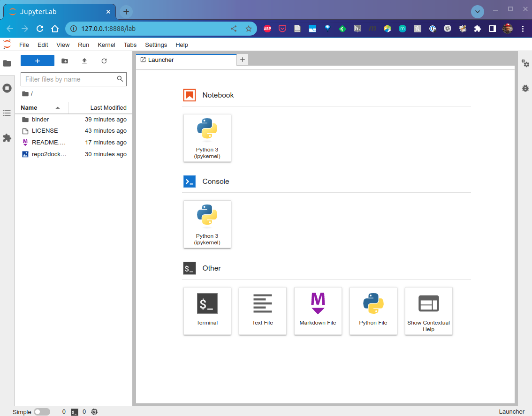Select the LICENSE file

74,131
